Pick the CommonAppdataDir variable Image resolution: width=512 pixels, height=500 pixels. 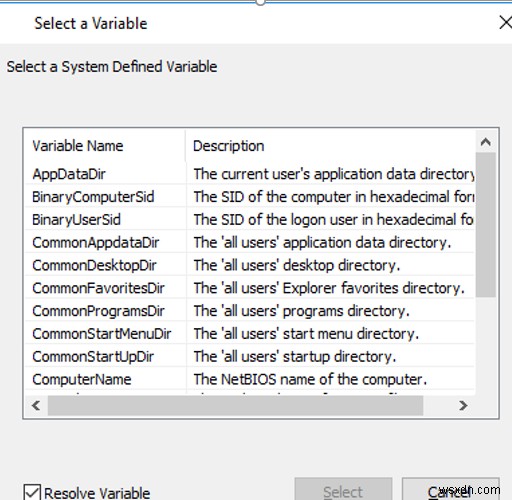pos(250,242)
